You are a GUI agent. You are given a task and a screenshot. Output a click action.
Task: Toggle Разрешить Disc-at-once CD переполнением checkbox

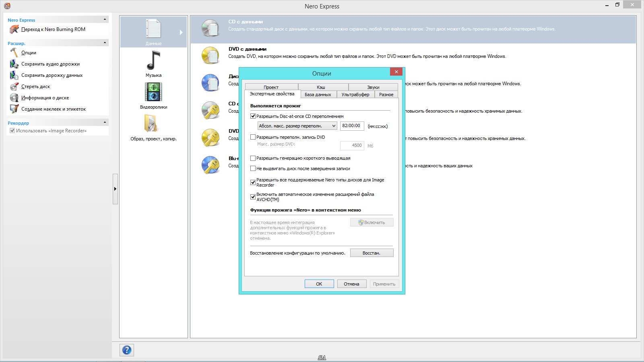tap(253, 116)
